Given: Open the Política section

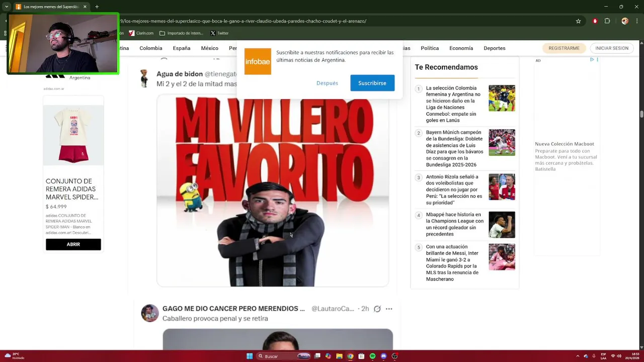Looking at the screenshot, I should click(x=430, y=48).
